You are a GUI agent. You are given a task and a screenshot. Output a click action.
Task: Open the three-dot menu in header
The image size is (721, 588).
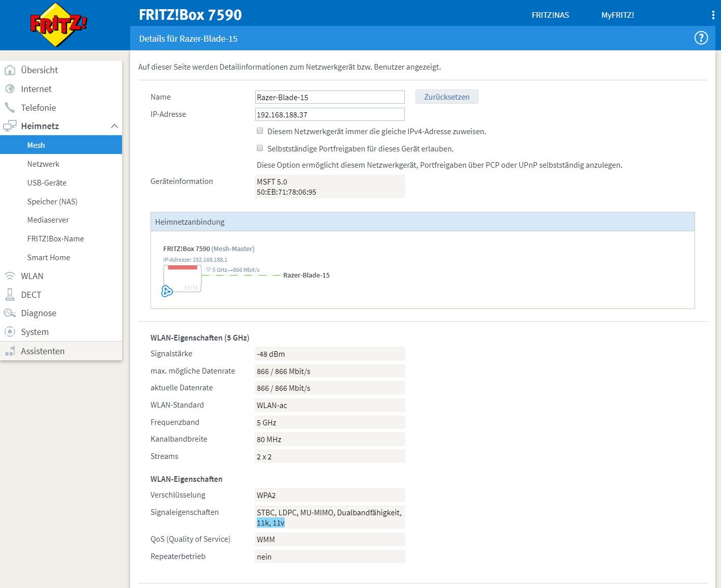coord(713,15)
